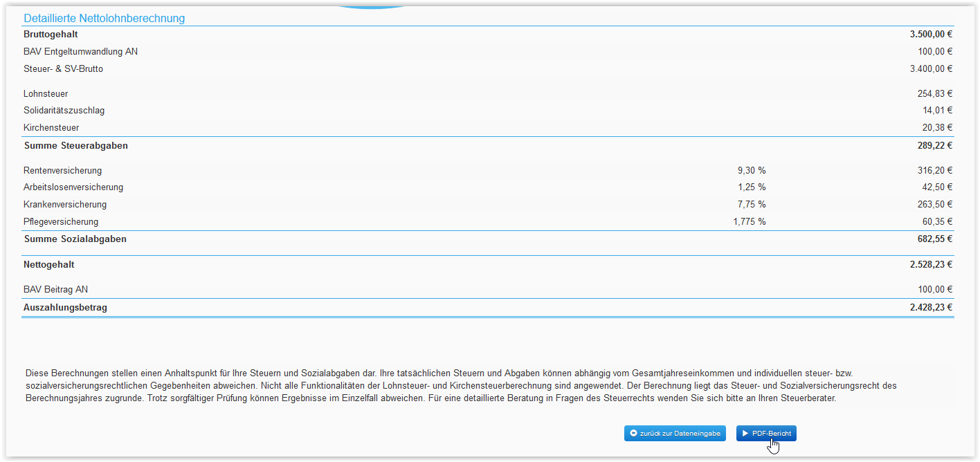Select the Solidaritätszuschlag row label
980x462 pixels.
64,111
